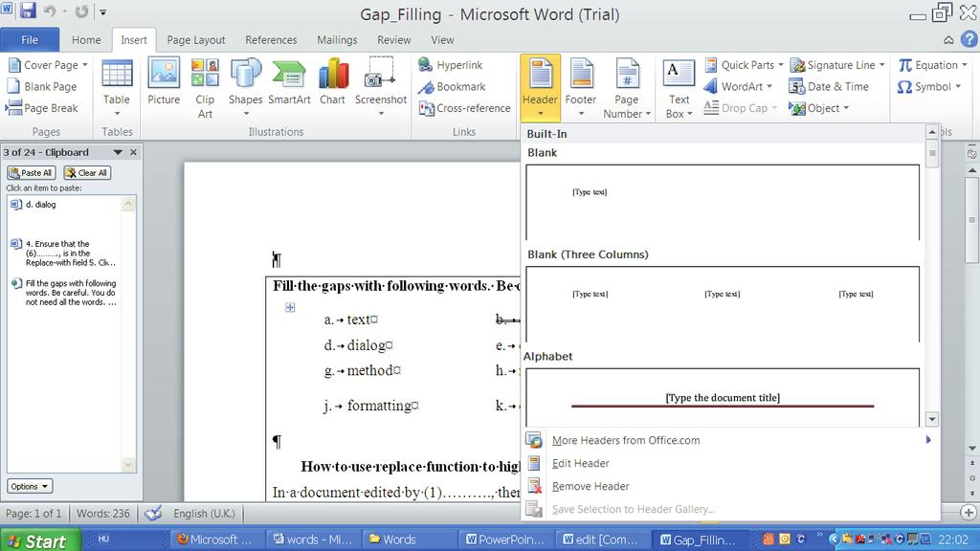Image resolution: width=980 pixels, height=551 pixels.
Task: Click the Windows Start button
Action: [40, 540]
